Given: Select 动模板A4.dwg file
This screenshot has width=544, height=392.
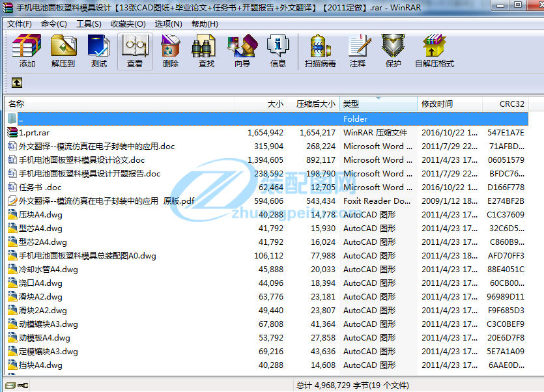Looking at the screenshot, I should pos(44,338).
